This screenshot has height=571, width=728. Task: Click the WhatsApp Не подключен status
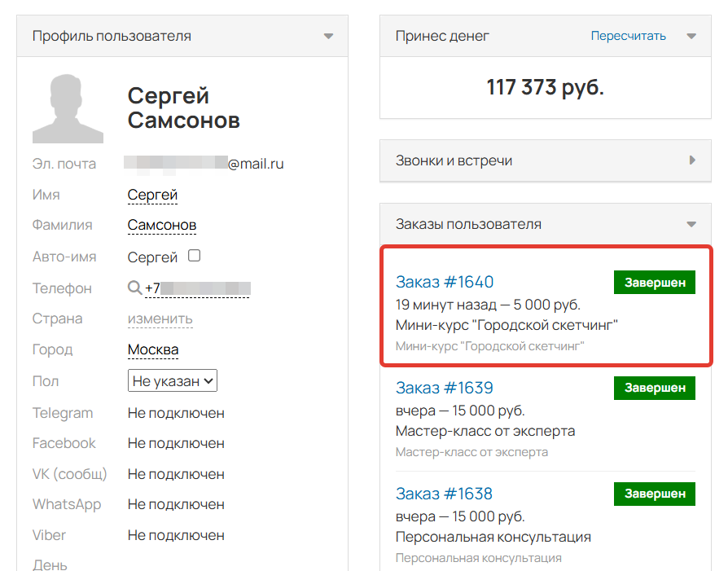tap(176, 504)
